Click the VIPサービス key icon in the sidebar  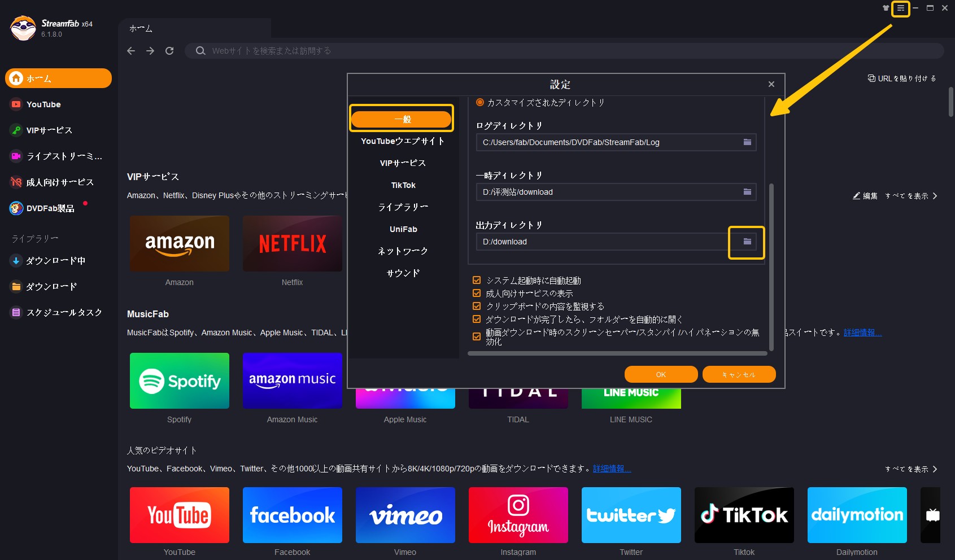[x=16, y=130]
